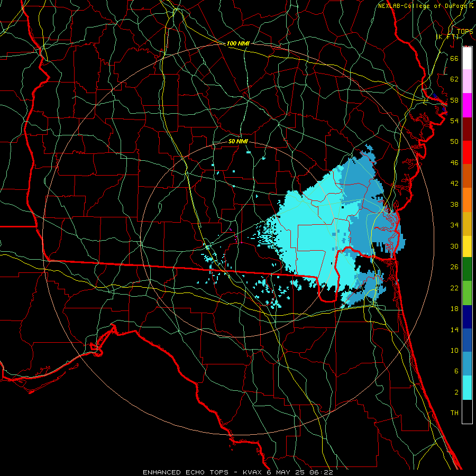Click the white swatch in the tops legend
This screenshot has height=476, width=476.
coord(467,58)
